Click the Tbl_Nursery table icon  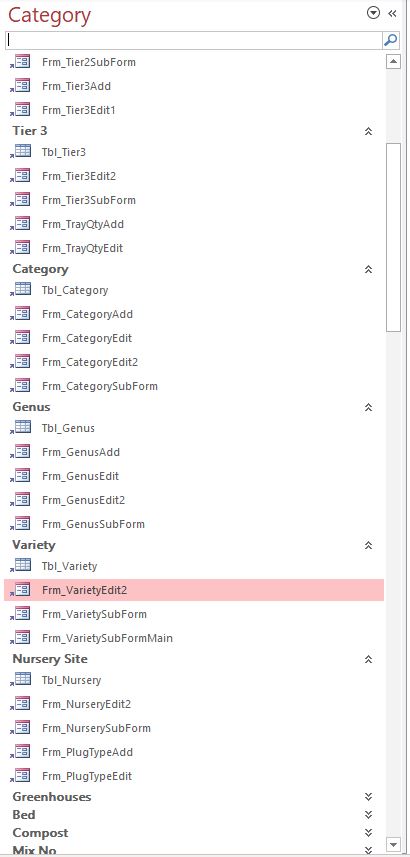coord(21,680)
